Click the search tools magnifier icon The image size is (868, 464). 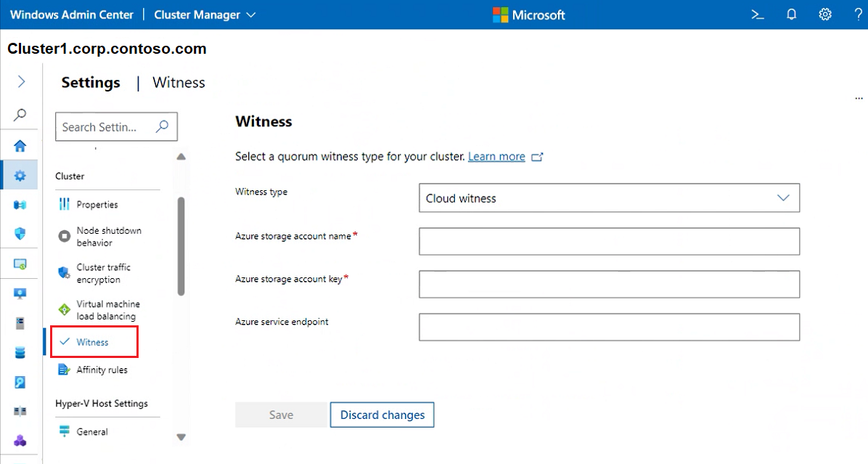[x=20, y=115]
